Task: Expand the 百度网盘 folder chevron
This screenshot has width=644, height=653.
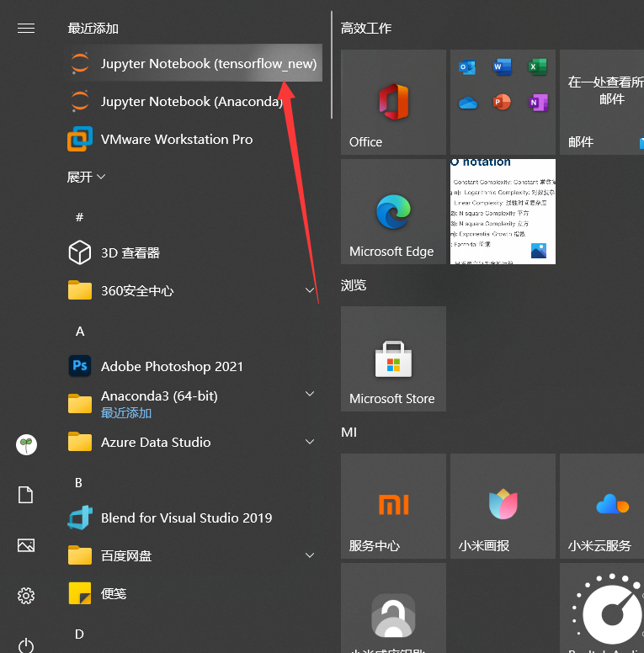Action: click(310, 555)
